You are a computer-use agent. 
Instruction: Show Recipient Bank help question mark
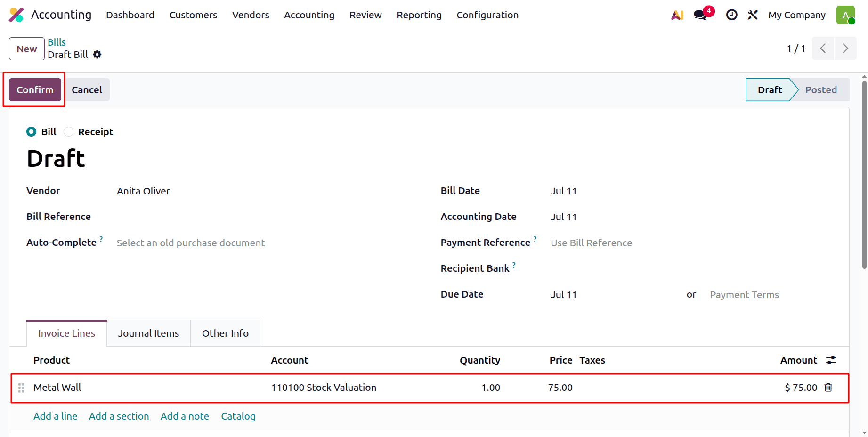[514, 265]
